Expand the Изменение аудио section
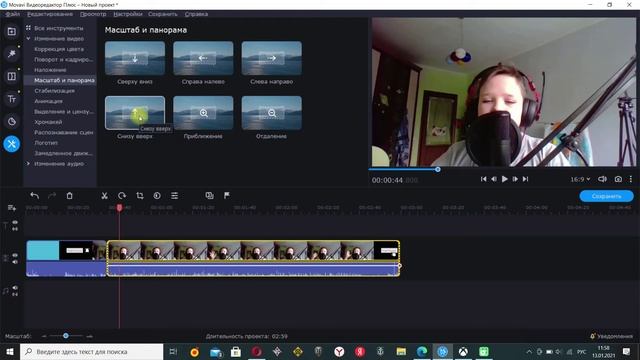 28,164
